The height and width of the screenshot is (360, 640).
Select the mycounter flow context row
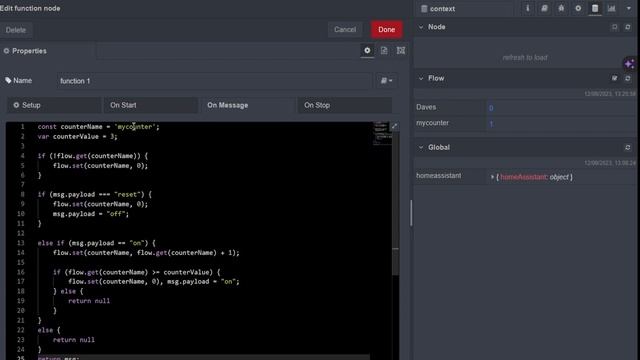point(525,123)
